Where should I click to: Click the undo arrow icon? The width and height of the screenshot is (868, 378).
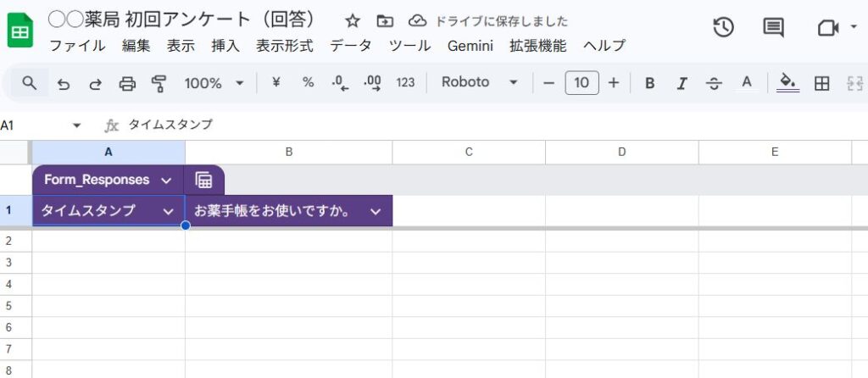tap(63, 83)
